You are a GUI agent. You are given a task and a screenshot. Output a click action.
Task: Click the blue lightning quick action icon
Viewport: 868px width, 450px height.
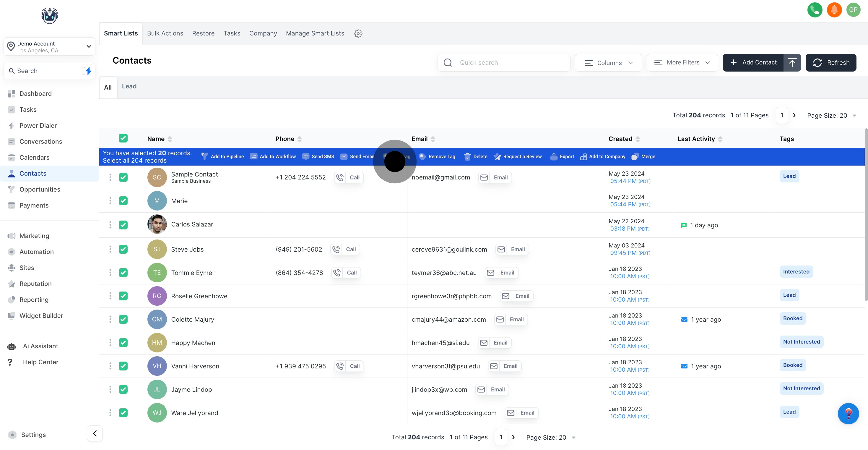[88, 71]
